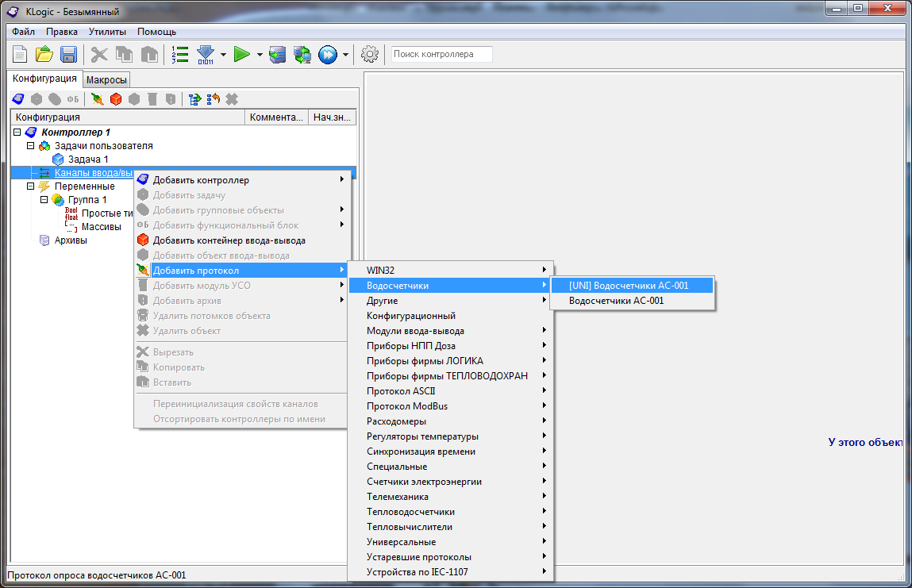Click the New file icon in the toolbar

(20, 54)
